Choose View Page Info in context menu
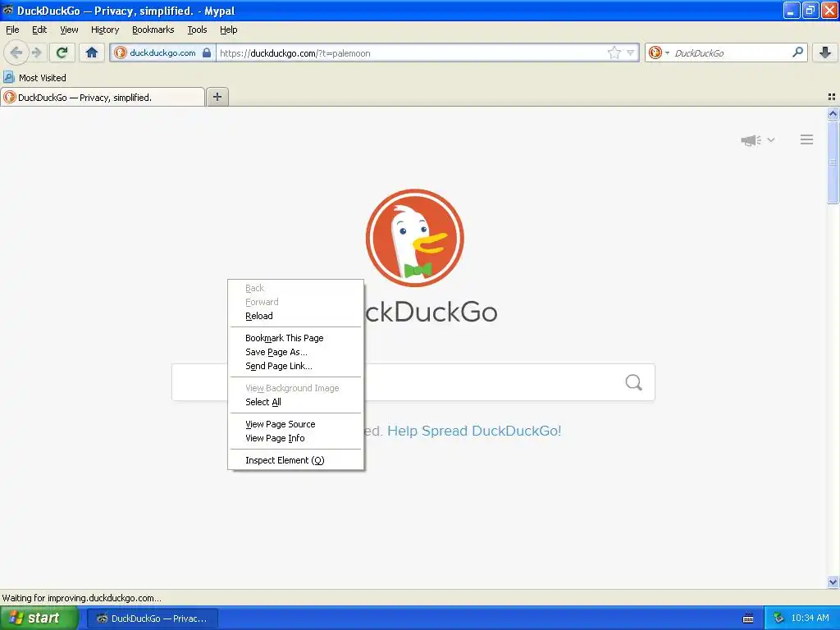This screenshot has width=840, height=630. click(x=295, y=438)
